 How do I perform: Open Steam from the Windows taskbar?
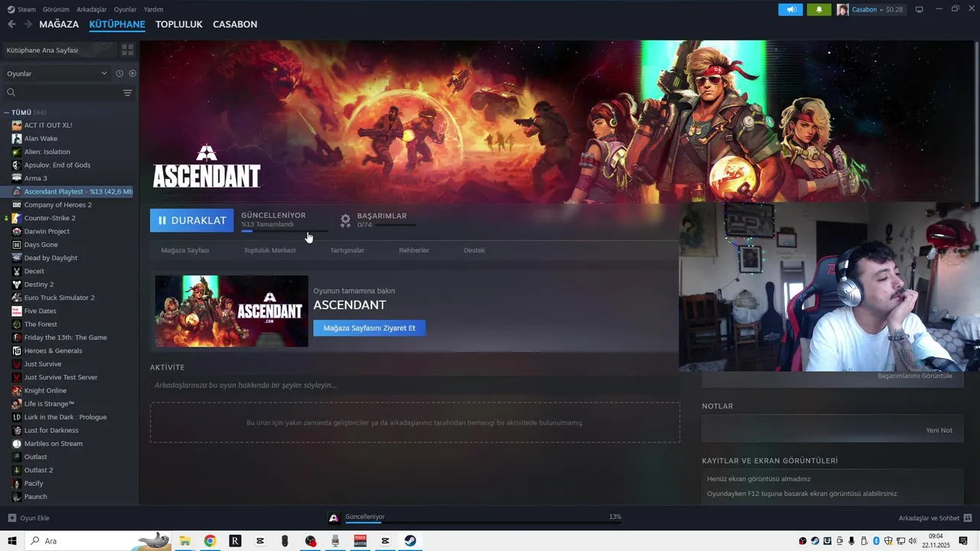pyautogui.click(x=410, y=541)
